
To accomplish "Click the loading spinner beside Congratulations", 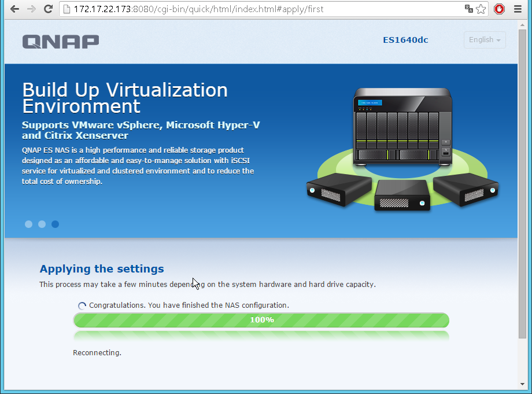I will (x=82, y=305).
